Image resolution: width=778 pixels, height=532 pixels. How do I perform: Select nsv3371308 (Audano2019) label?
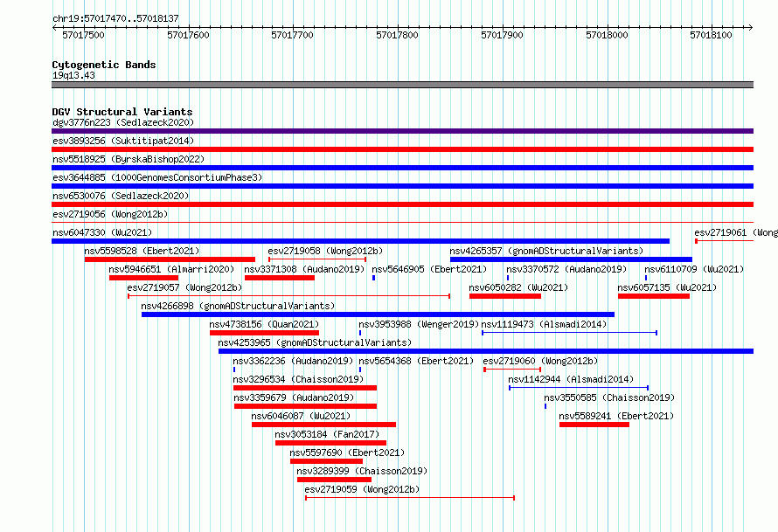305,269
